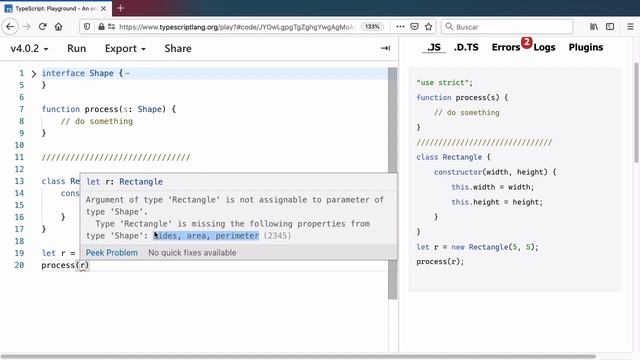This screenshot has width=640, height=360.
Task: Click the padlock site security icon
Action: (x=101, y=27)
